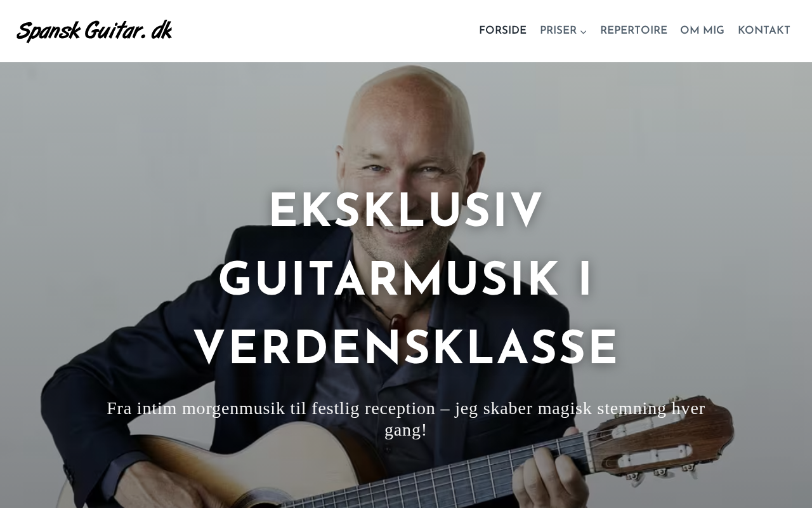Click the subtitle starting 'Fra intim morgenmusik'
The image size is (812, 508).
[x=406, y=419]
